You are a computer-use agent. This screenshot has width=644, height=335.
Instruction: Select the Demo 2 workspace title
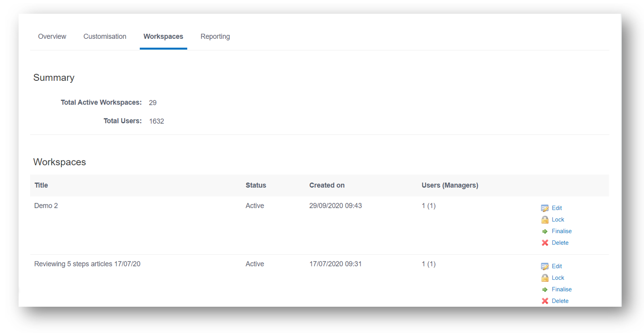coord(46,206)
